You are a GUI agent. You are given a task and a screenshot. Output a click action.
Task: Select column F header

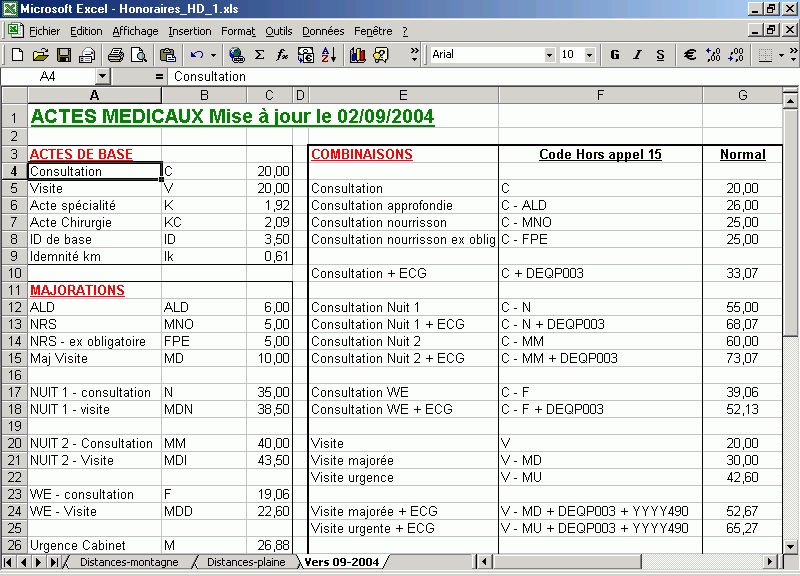click(x=601, y=95)
